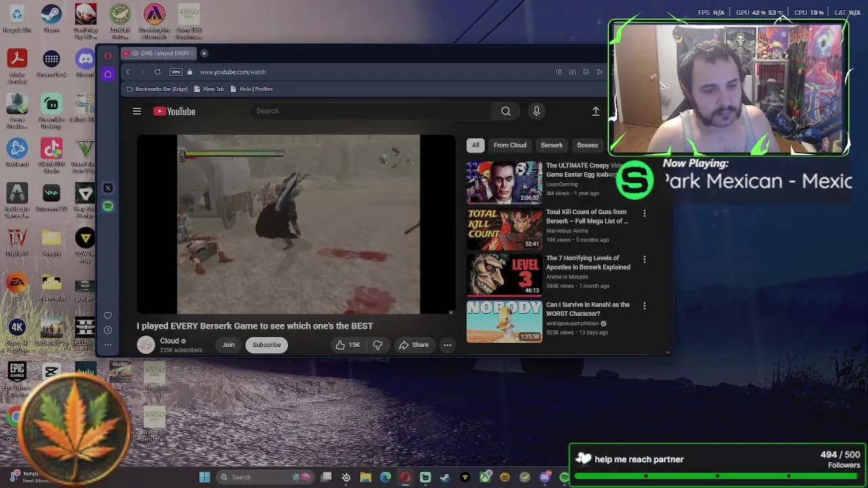
Task: Select the 'Berserk' filter chip
Action: 551,145
